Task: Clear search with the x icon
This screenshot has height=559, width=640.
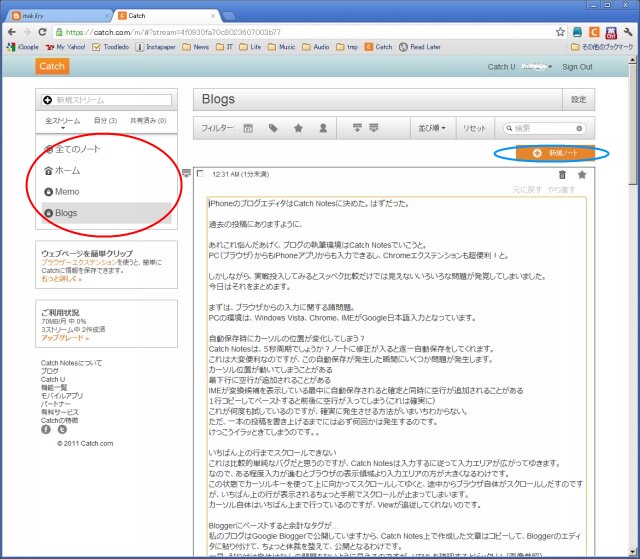Action: click(x=579, y=129)
